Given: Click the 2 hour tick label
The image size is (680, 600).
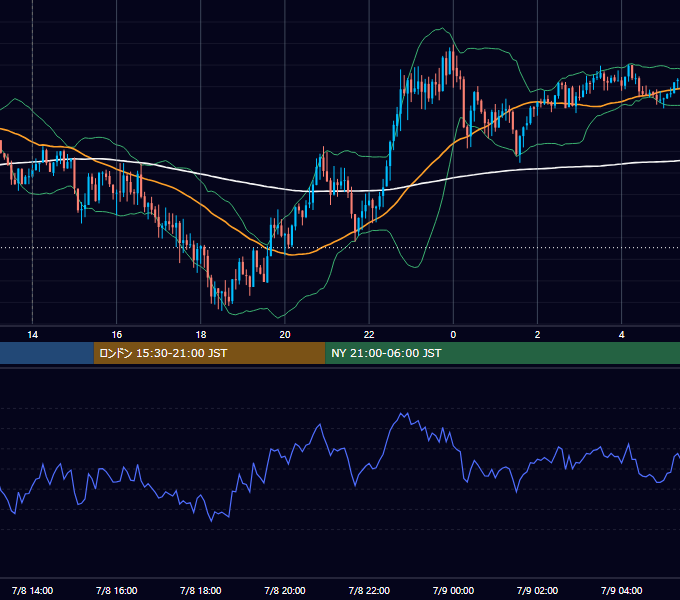Looking at the screenshot, I should coord(537,335).
